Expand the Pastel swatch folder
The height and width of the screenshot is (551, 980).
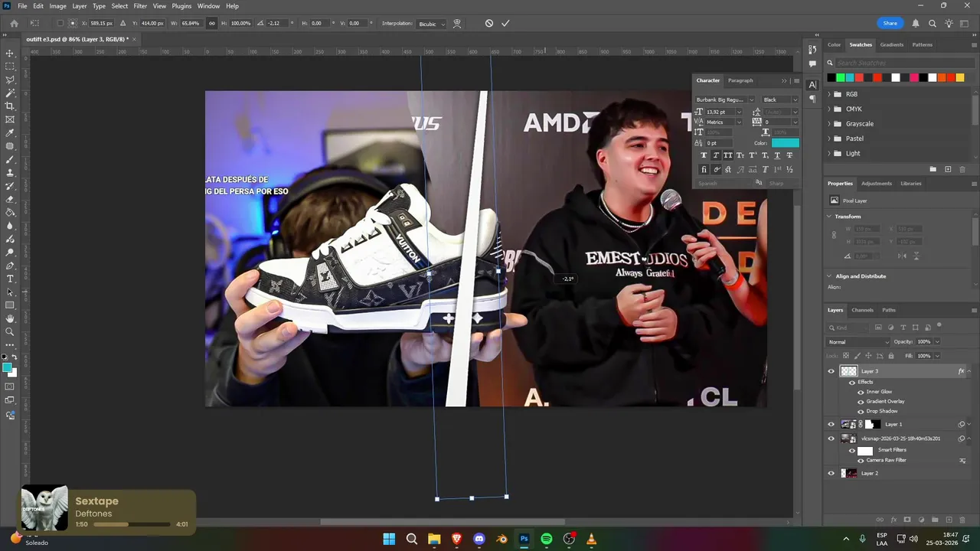(x=829, y=139)
